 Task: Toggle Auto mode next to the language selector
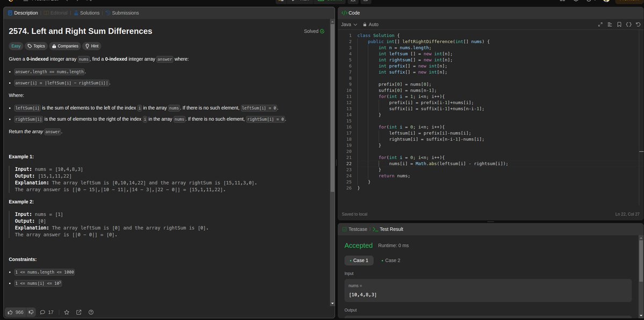371,24
